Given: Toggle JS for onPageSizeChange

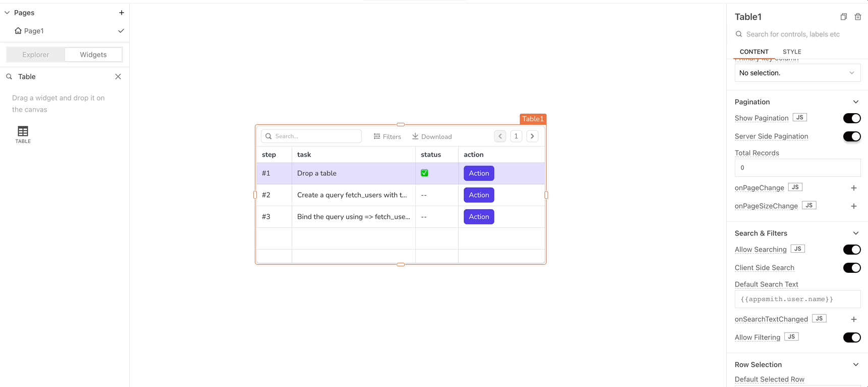Looking at the screenshot, I should 809,205.
